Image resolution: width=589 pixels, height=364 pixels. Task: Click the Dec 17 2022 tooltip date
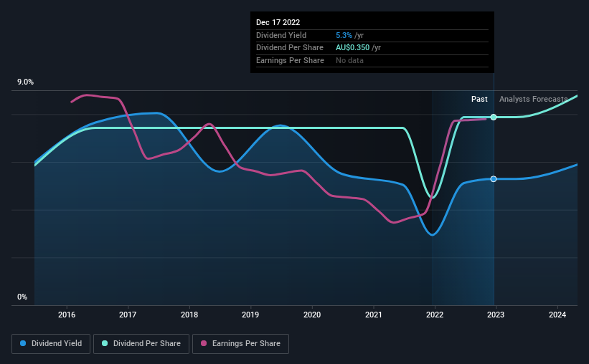click(278, 22)
